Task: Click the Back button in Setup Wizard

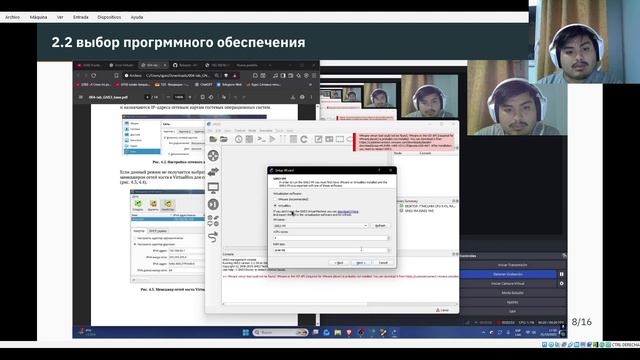Action: pos(338,263)
